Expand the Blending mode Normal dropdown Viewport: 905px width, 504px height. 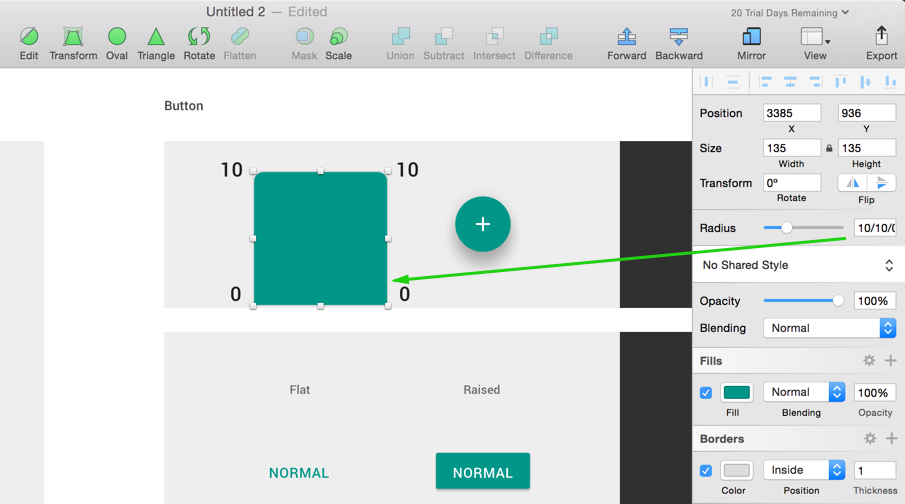[x=829, y=328]
